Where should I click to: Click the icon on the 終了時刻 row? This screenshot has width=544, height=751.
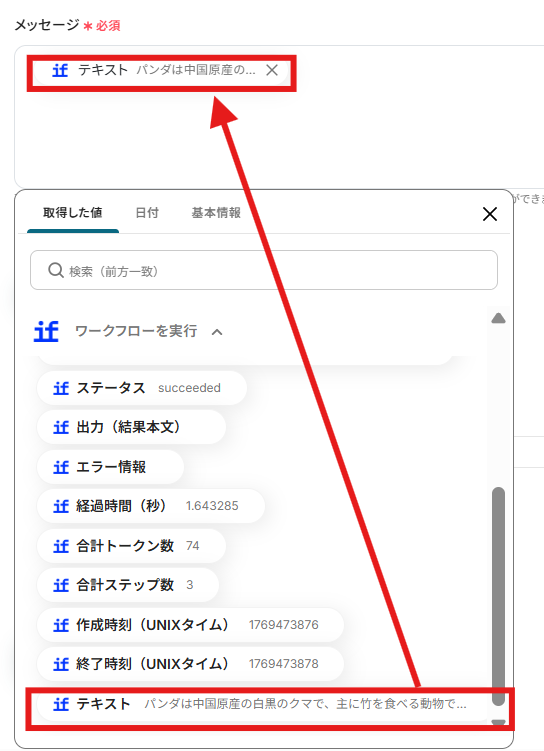pyautogui.click(x=61, y=664)
